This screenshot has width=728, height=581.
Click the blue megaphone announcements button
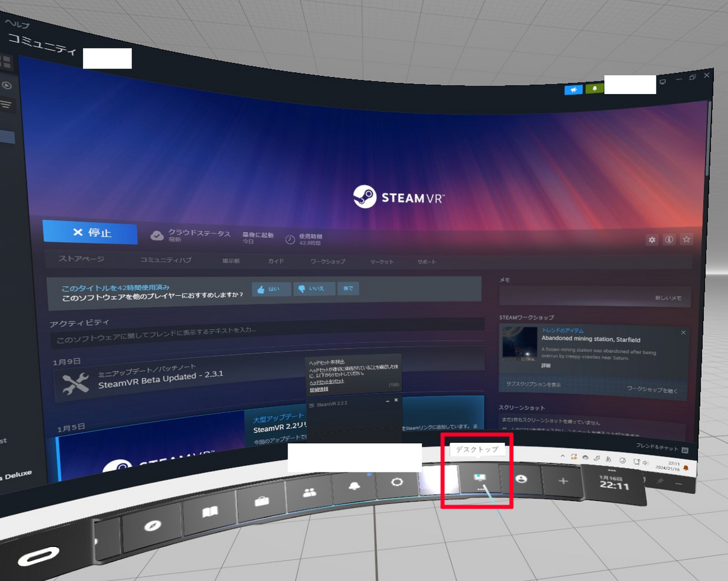pyautogui.click(x=573, y=90)
